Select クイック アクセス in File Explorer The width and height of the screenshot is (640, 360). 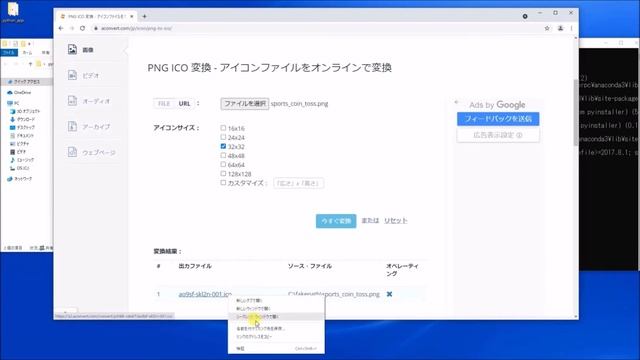tap(24, 82)
